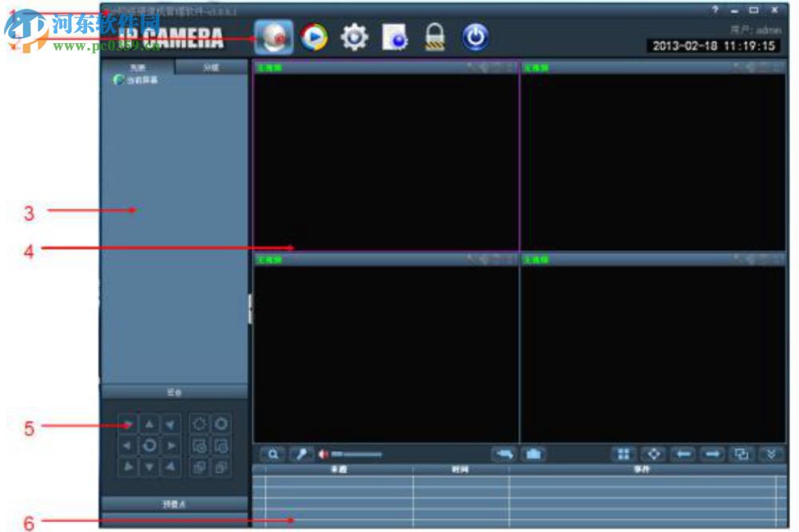
Task: Click the left focus icon in PTZ middle row
Action: click(199, 446)
